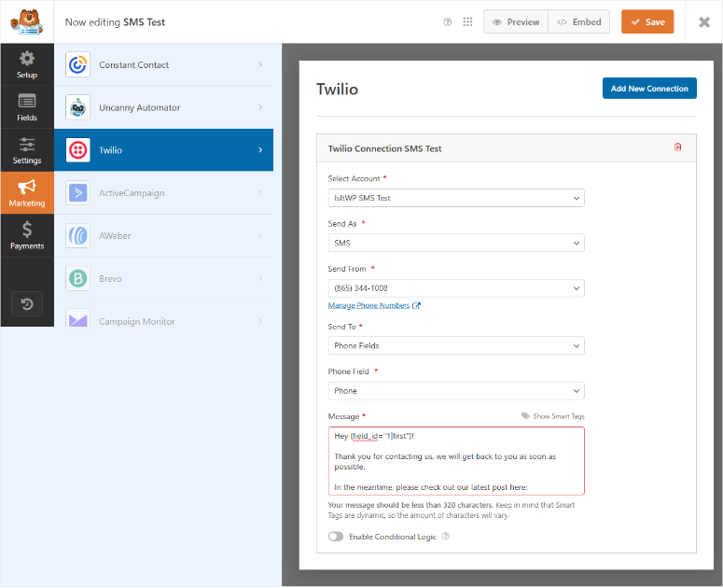Click the Twilio page heading
The width and height of the screenshot is (723, 588).
coord(337,89)
